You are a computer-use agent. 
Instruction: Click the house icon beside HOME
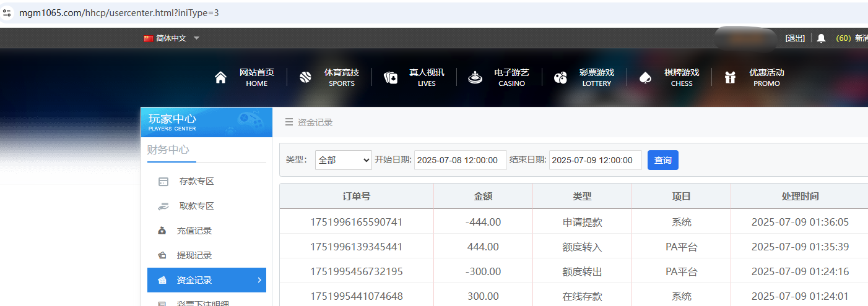[x=220, y=78]
